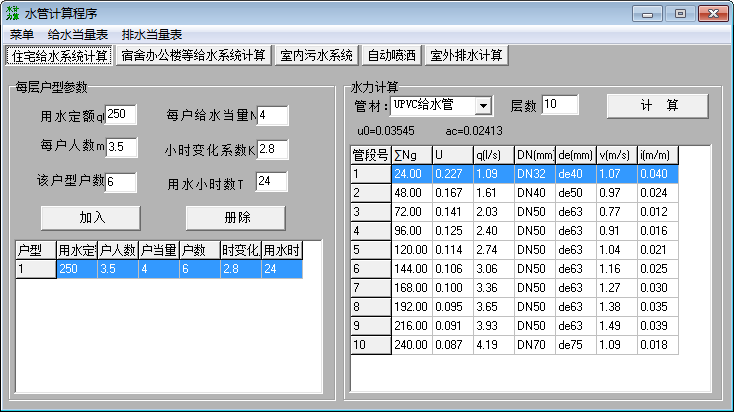Click the 册除 delete button
Image resolution: width=734 pixels, height=412 pixels.
pyautogui.click(x=235, y=217)
